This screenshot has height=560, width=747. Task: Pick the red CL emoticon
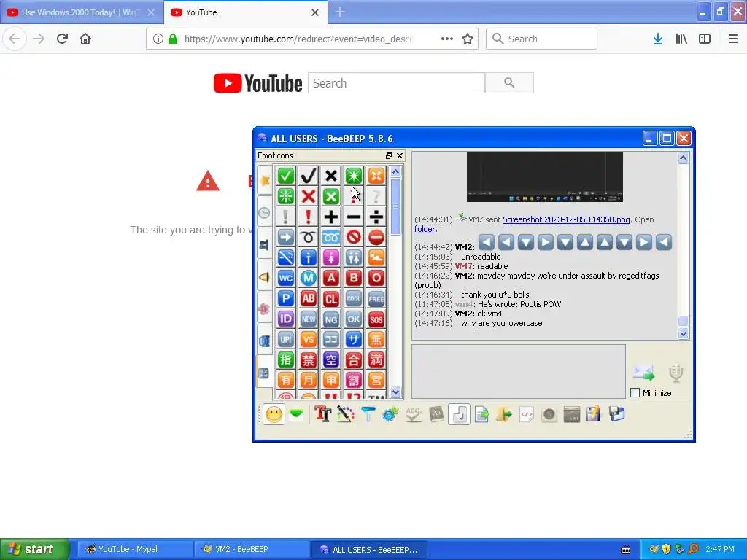coord(330,298)
